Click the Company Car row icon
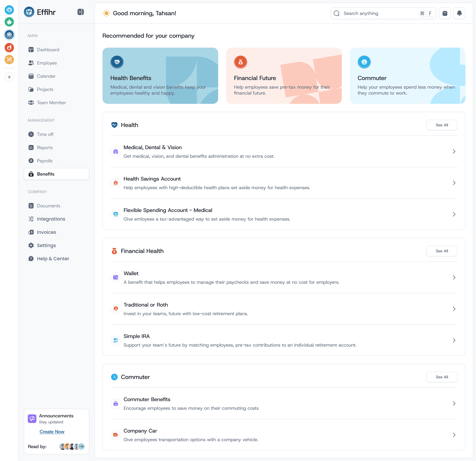Viewport: 476px width, 461px height. point(116,435)
